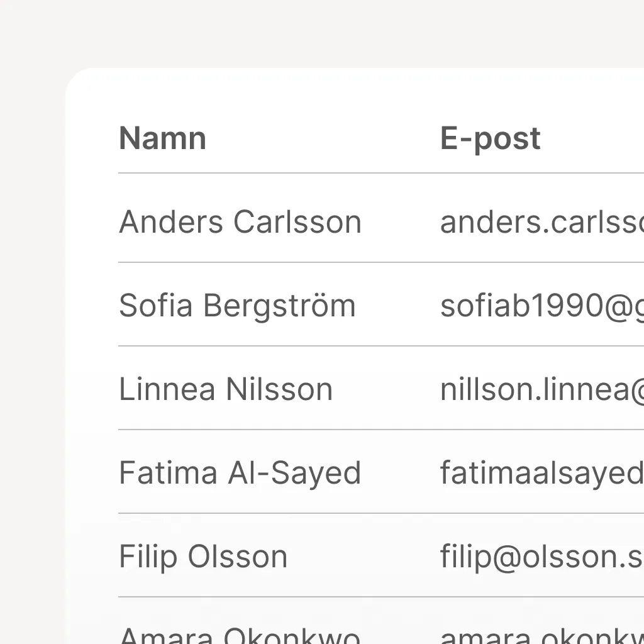This screenshot has height=644, width=644.
Task: Sort the table by Namn column header
Action: (x=162, y=138)
